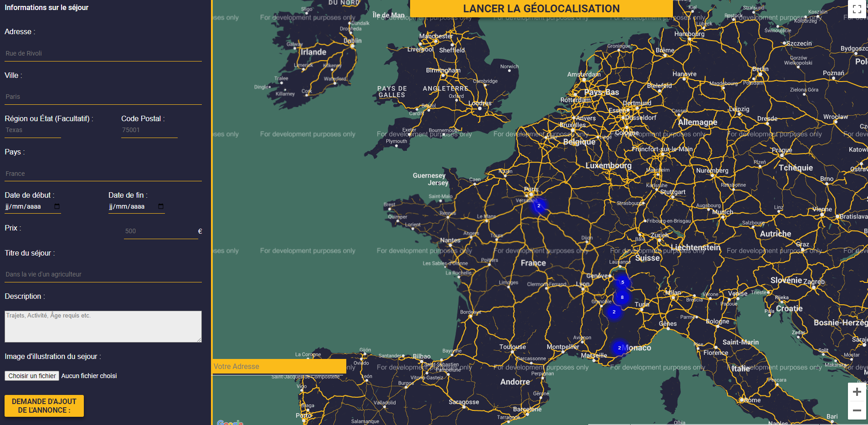
Task: Click the Allemagne country label
Action: [698, 122]
